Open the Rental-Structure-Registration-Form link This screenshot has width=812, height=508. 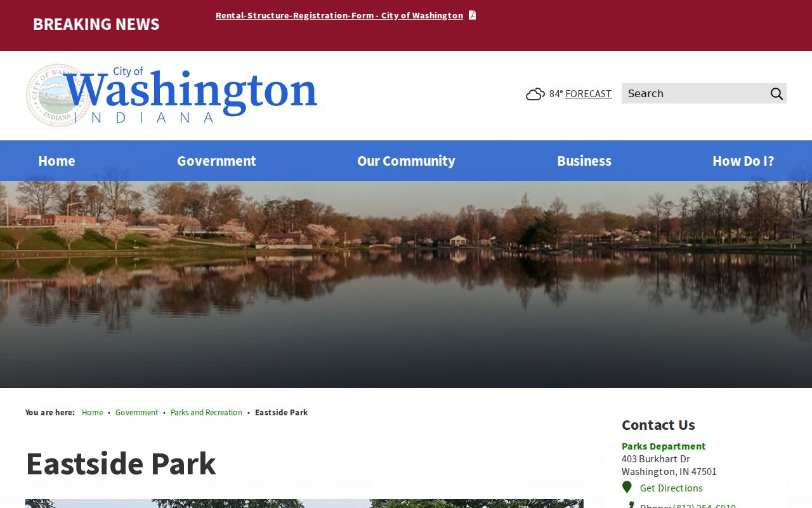coord(339,15)
